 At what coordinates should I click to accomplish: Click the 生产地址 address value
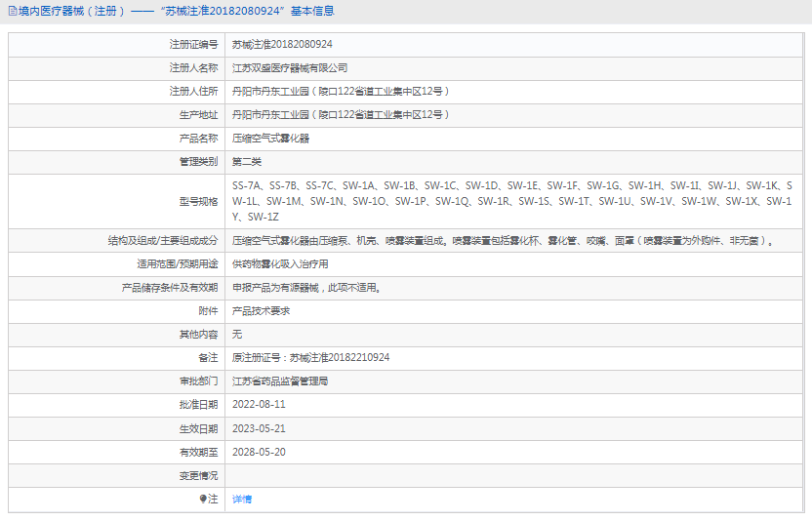(341, 114)
